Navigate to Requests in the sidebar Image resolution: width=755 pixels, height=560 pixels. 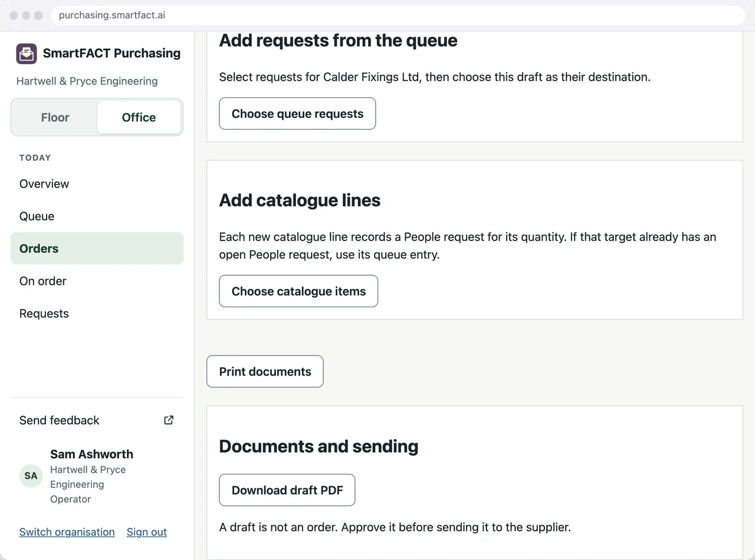pyautogui.click(x=97, y=314)
